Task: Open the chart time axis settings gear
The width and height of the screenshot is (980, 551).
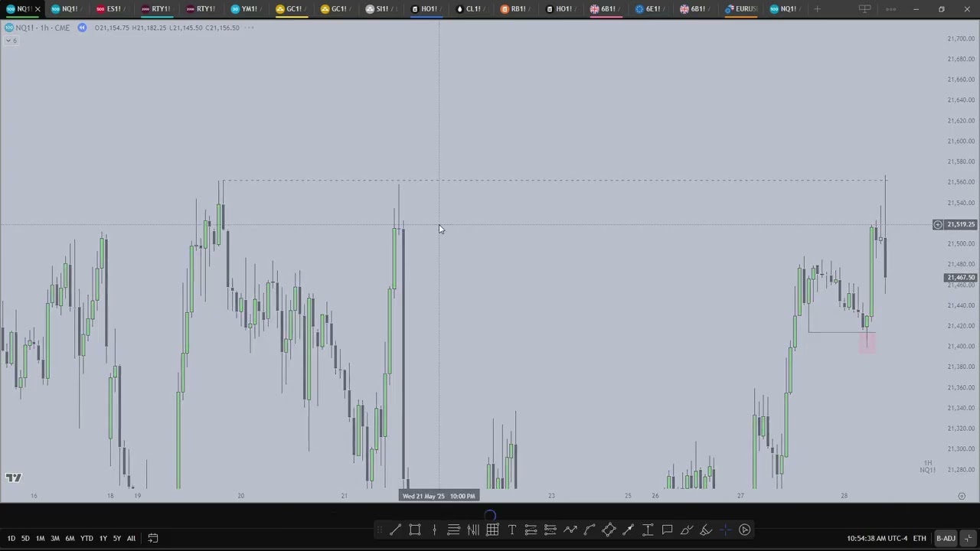Action: tap(962, 496)
